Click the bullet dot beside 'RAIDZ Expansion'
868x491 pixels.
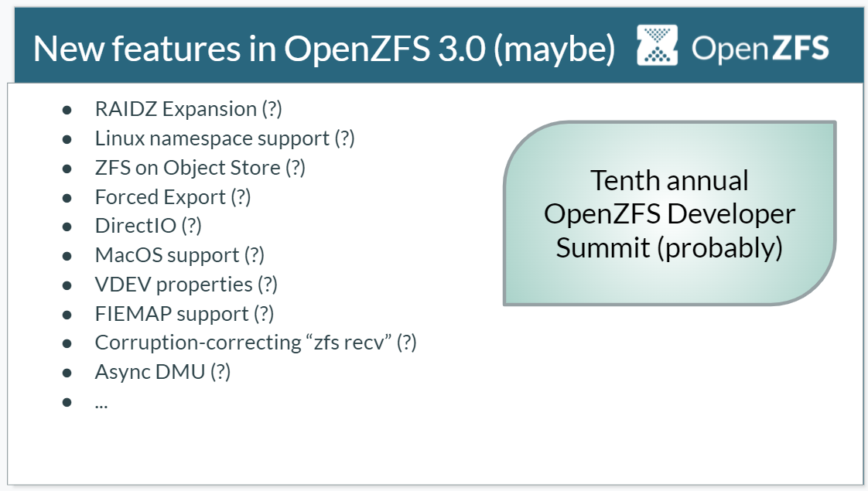pos(67,110)
